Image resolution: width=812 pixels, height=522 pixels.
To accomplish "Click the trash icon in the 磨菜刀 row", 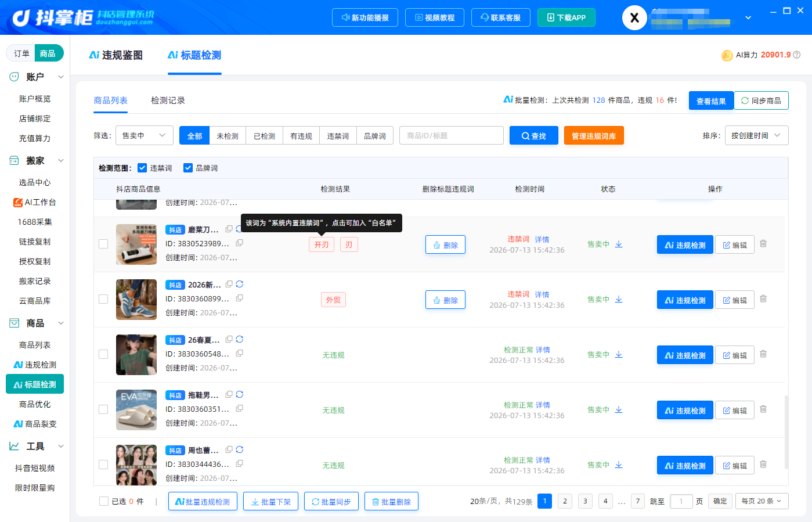I will (763, 244).
